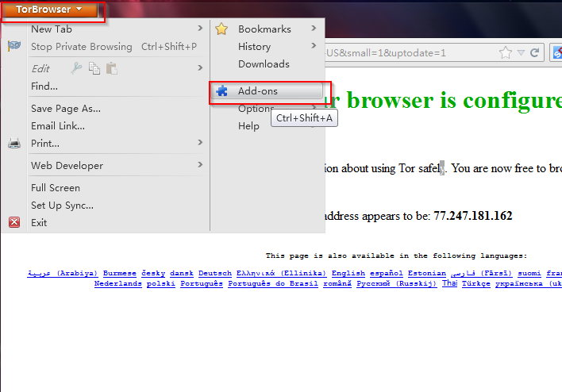
Task: Open the Print... menu item
Action: tap(45, 144)
